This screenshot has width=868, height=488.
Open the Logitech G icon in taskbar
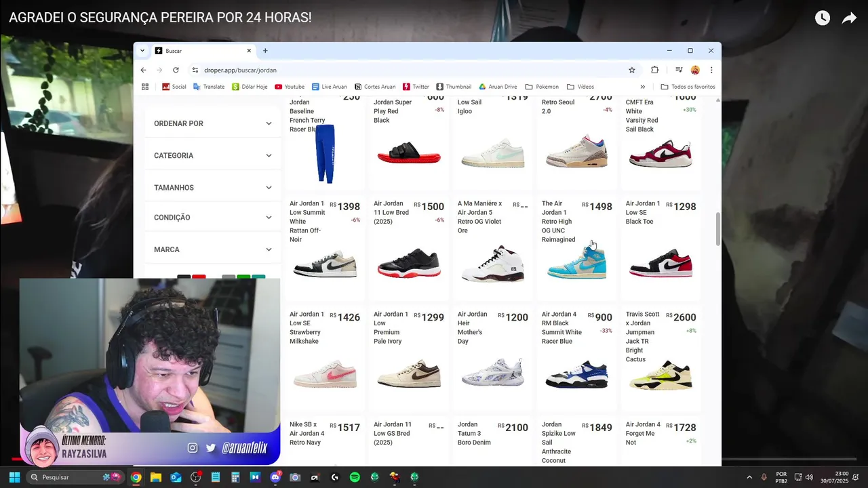pyautogui.click(x=335, y=477)
